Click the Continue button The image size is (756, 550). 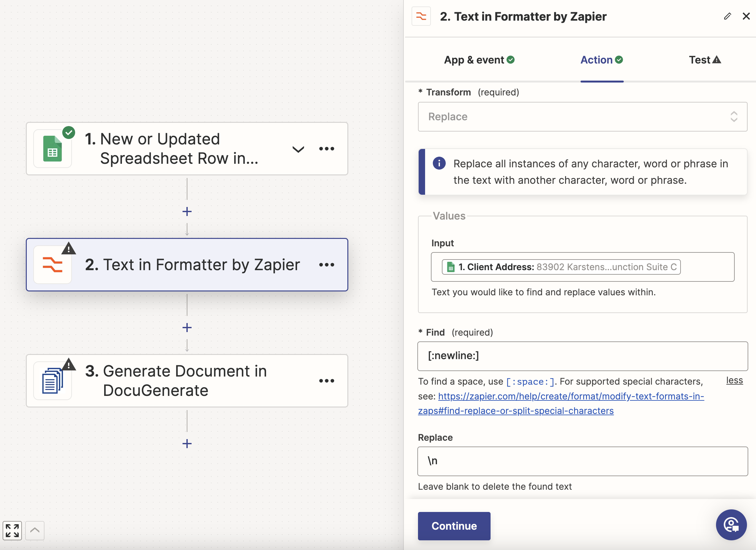454,526
